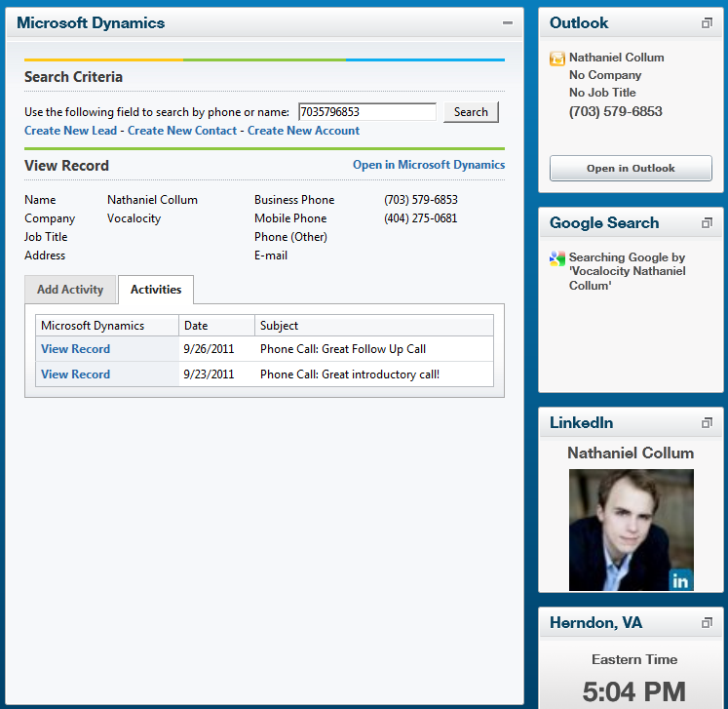
Task: Click the business phone (703) 579-6853 value
Action: point(421,200)
